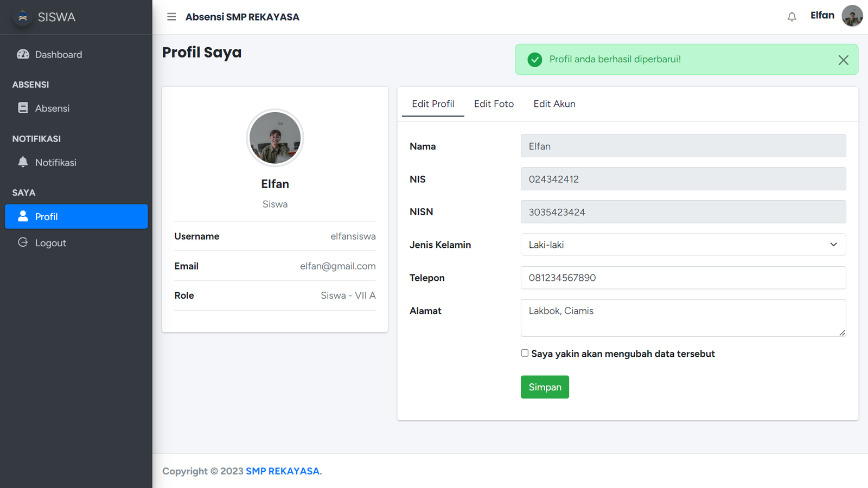Switch to the Edit Foto tab
The width and height of the screenshot is (868, 488).
494,104
